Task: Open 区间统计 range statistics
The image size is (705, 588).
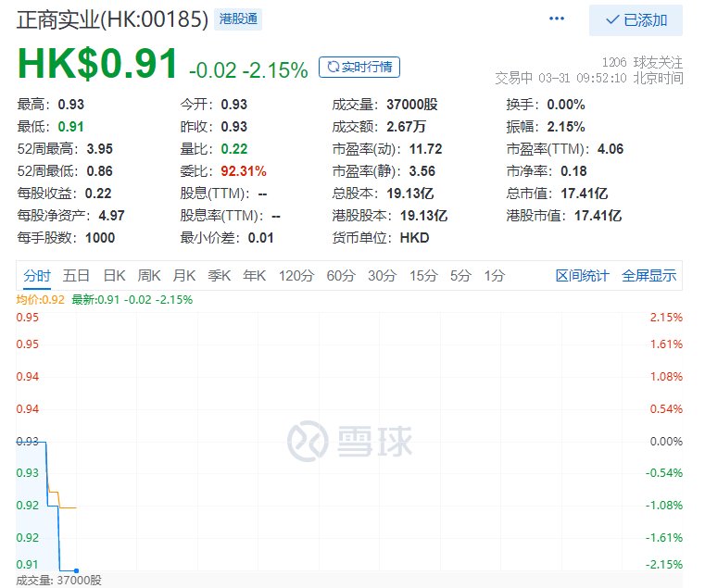Action: pos(582,275)
